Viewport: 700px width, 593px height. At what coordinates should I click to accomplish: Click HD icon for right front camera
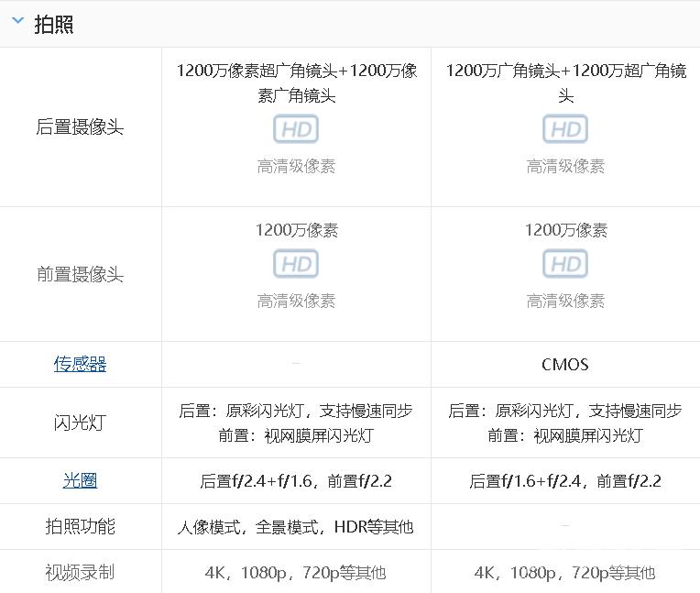pos(565,264)
